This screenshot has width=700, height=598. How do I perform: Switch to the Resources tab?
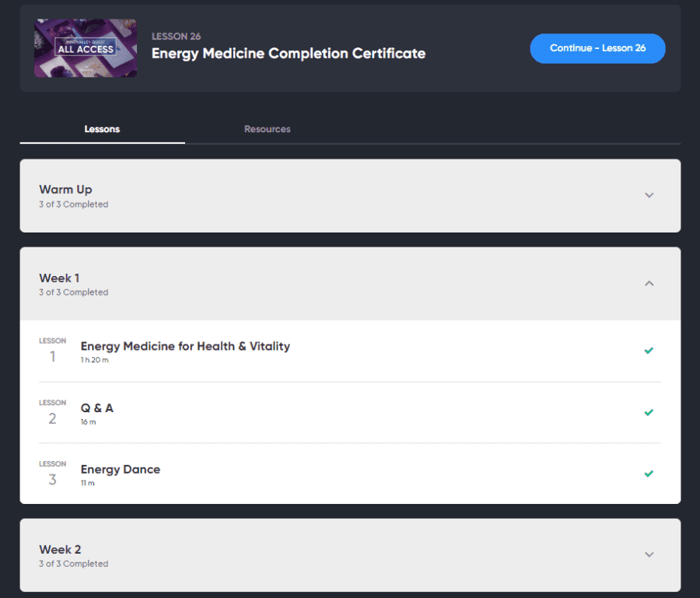268,129
